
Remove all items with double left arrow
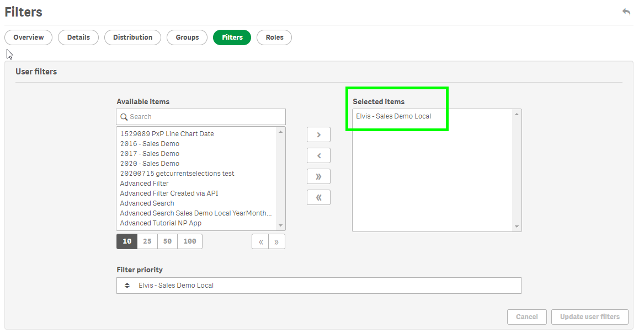point(318,197)
